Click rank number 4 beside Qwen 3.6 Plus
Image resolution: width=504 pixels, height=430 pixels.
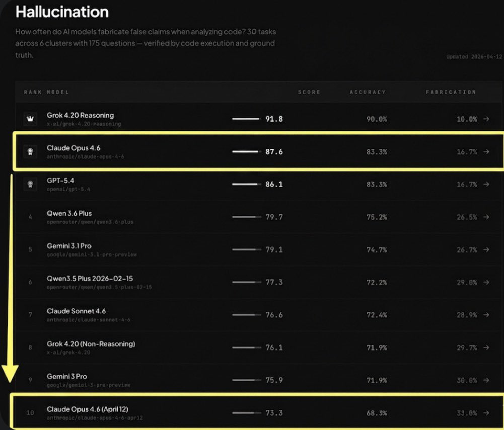30,217
